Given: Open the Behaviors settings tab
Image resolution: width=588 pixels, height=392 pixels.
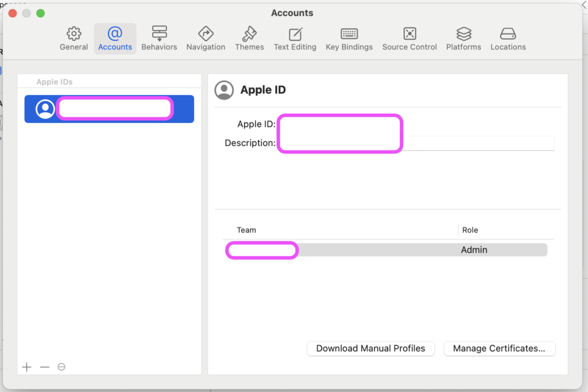Looking at the screenshot, I should pos(160,39).
